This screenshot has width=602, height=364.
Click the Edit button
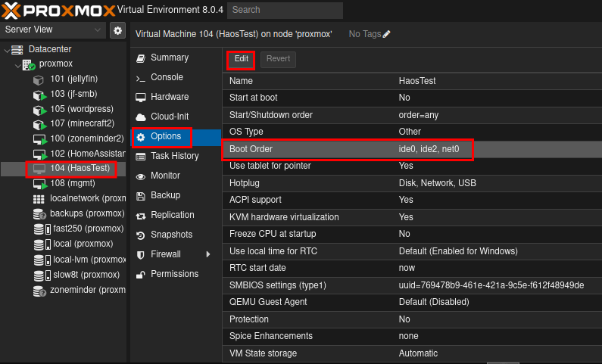coord(241,59)
